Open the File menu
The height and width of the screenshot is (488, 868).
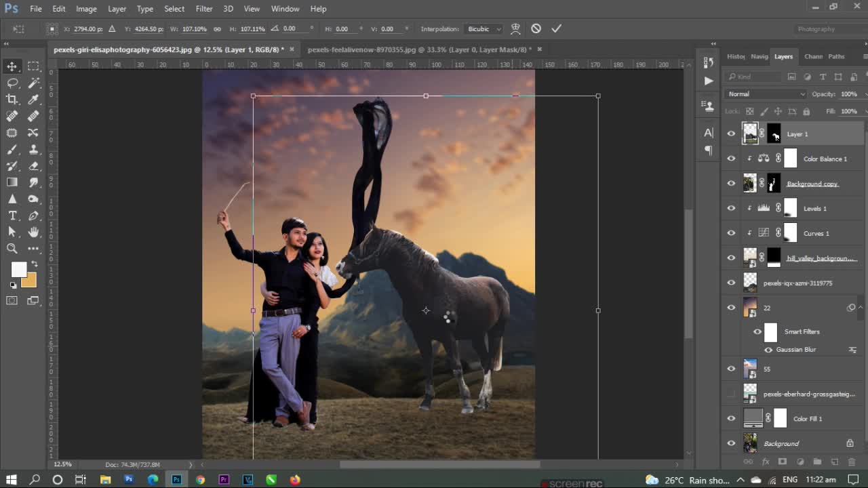(x=36, y=9)
